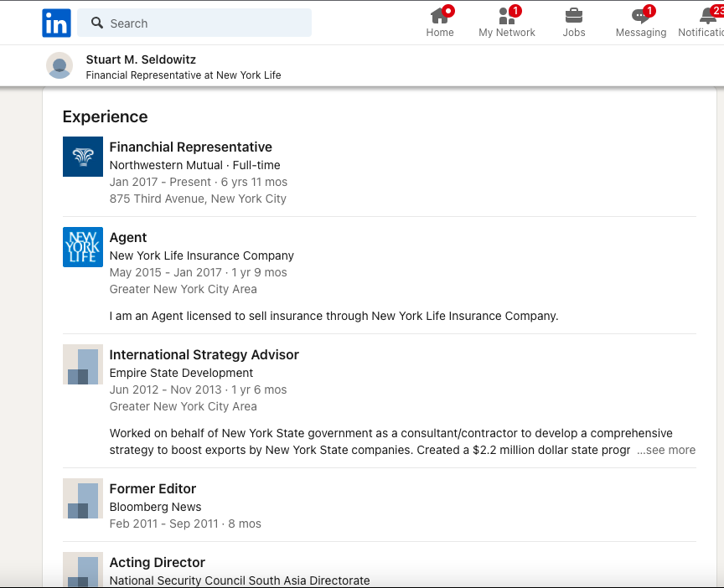Click the Experience section heading
The width and height of the screenshot is (724, 588).
pos(106,116)
